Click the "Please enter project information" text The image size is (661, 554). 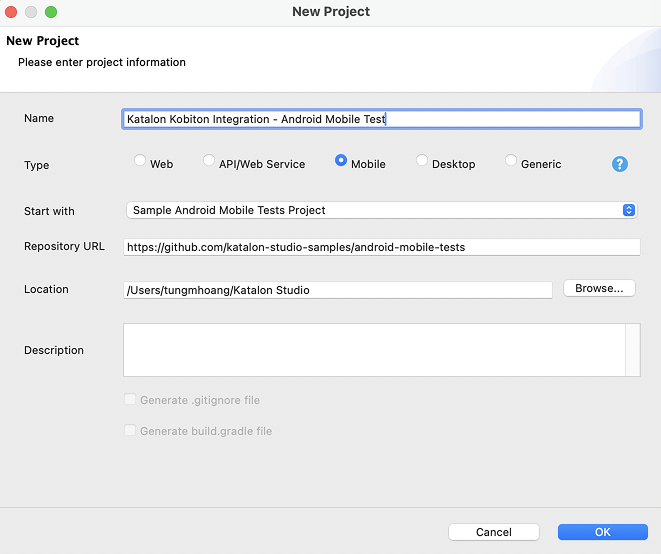tap(102, 62)
